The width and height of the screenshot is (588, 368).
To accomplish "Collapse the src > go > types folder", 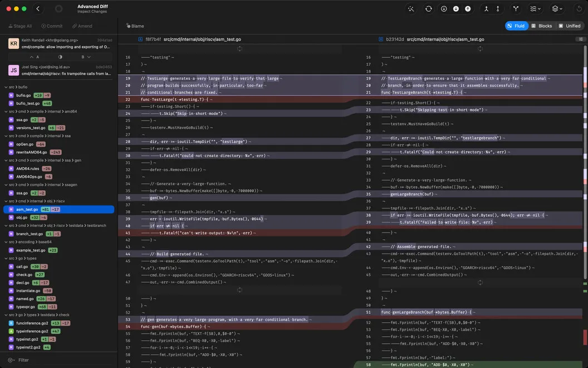I will tap(6, 258).
